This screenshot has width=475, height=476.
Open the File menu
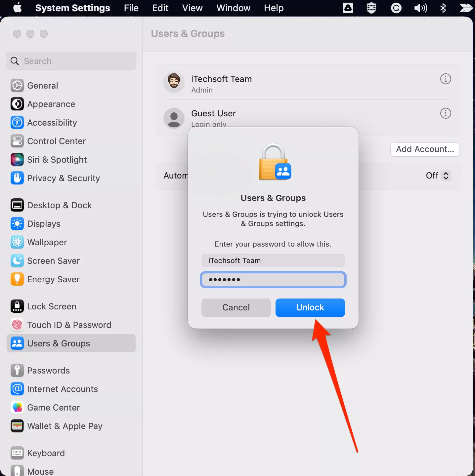tap(131, 8)
